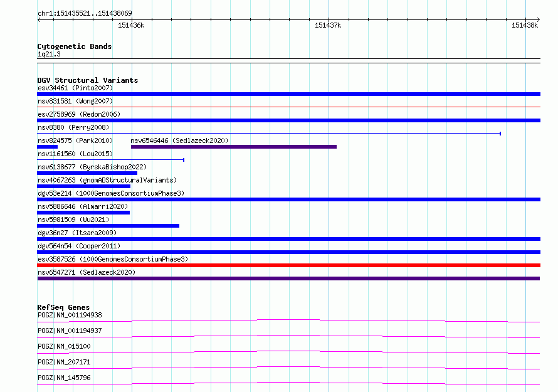Image resolution: width=558 pixels, height=392 pixels.
Task: Open the nsv5981509 (Wu2021) variant label
Action: [x=73, y=220]
